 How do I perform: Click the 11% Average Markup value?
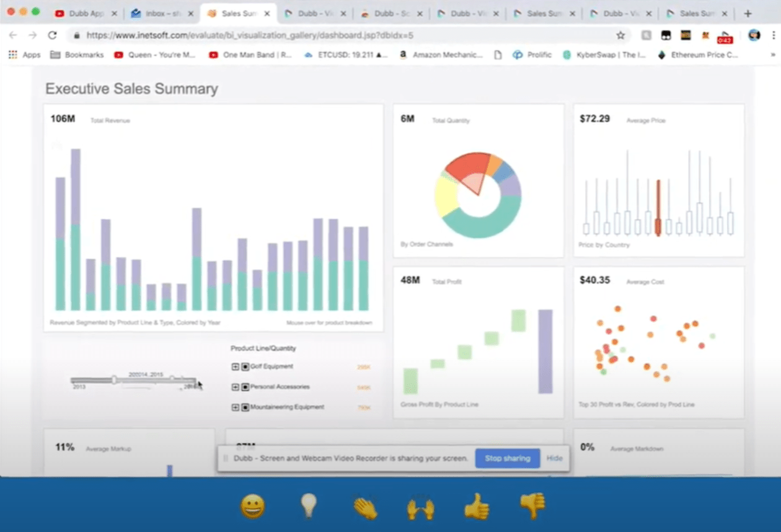click(x=65, y=447)
